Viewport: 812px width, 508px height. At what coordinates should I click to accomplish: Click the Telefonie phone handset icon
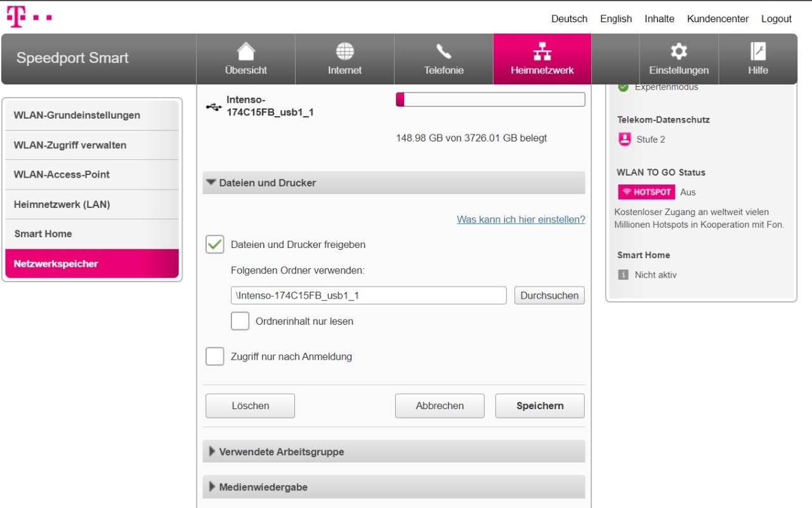point(443,51)
